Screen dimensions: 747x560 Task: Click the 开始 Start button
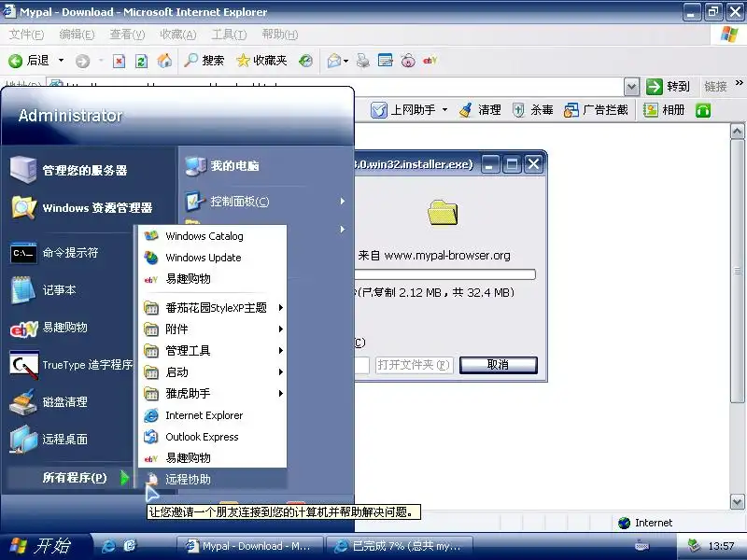click(x=44, y=546)
